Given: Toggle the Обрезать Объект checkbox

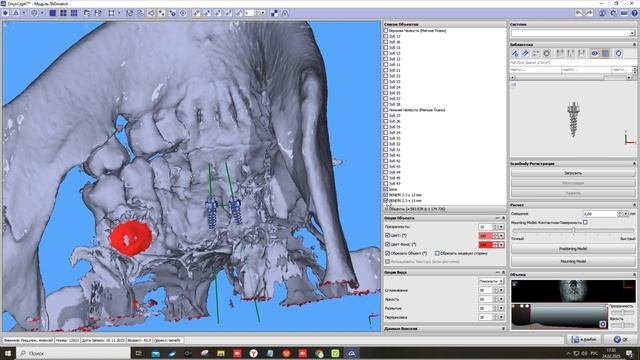Looking at the screenshot, I should [387, 253].
